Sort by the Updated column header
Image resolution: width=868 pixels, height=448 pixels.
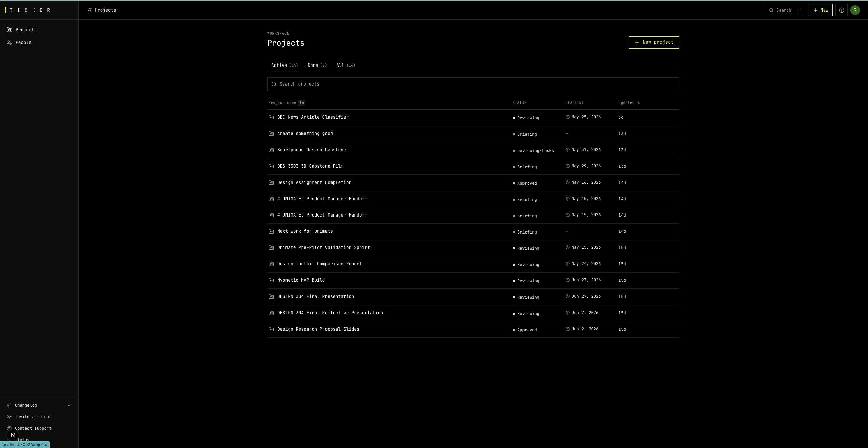pos(629,103)
